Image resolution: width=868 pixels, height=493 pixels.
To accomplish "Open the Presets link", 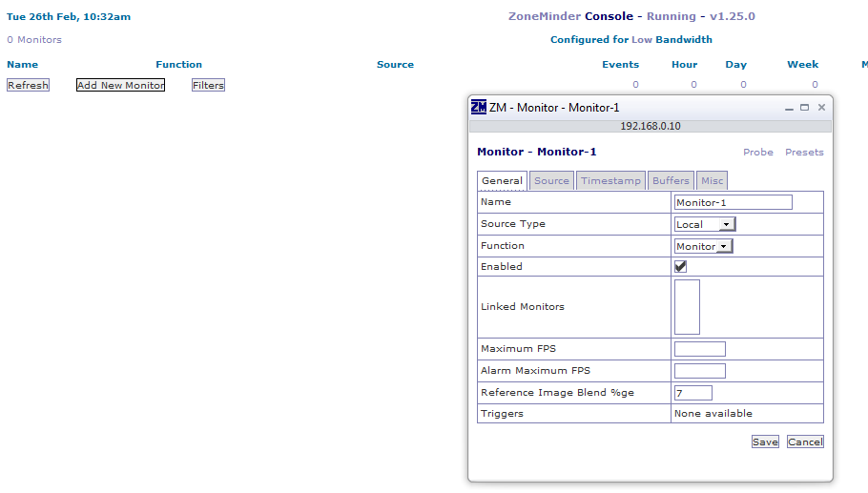I will [804, 153].
